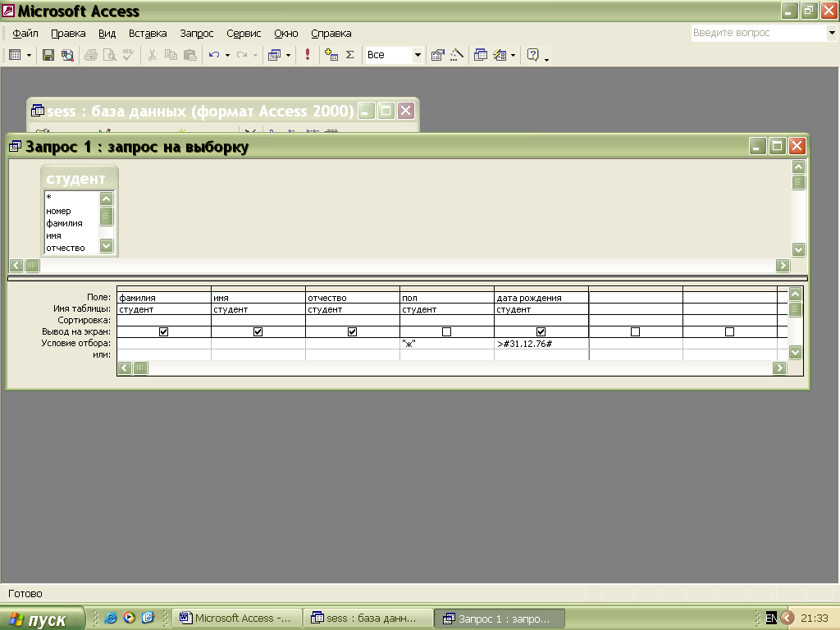Switch to sess база данных taskbar button
Viewport: 840px width, 630px height.
pos(367,619)
